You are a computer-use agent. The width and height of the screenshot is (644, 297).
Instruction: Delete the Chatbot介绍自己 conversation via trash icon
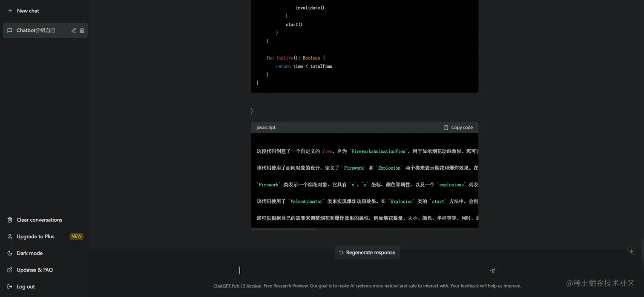pyautogui.click(x=82, y=30)
